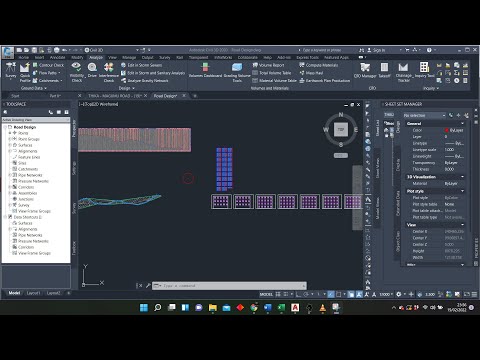Run Compute Materials

[319, 65]
